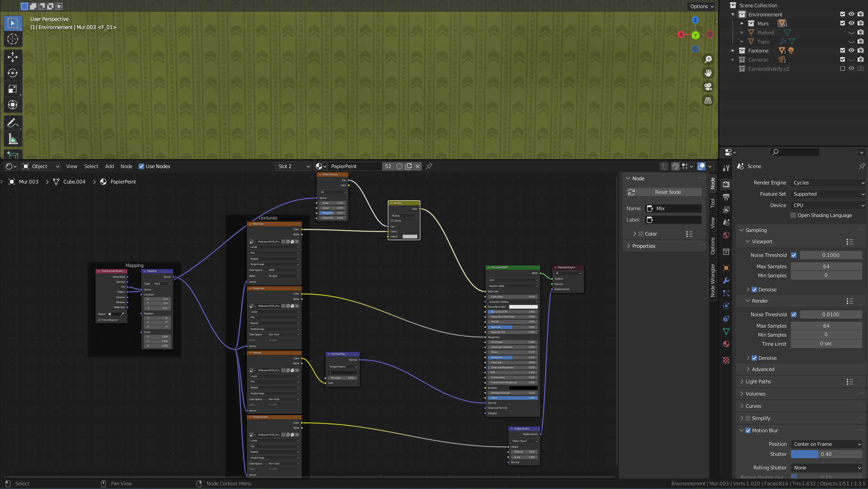Expand the Light Paths panel

pyautogui.click(x=758, y=382)
